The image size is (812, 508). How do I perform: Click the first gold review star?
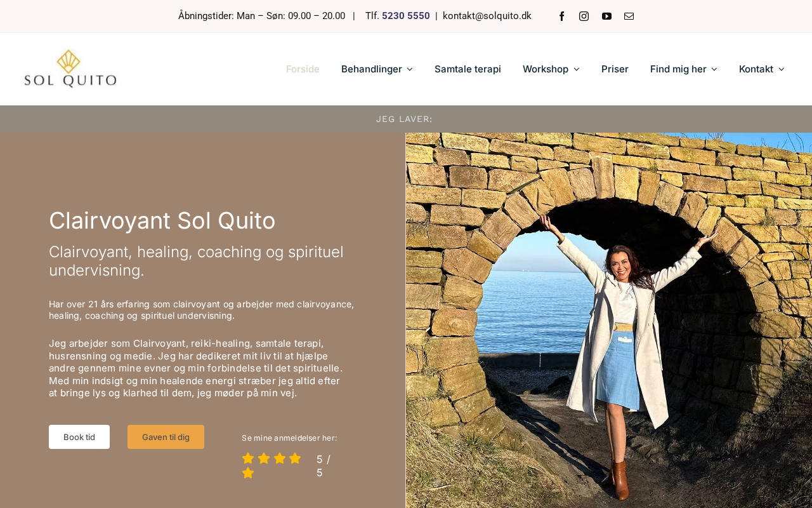[x=248, y=458]
